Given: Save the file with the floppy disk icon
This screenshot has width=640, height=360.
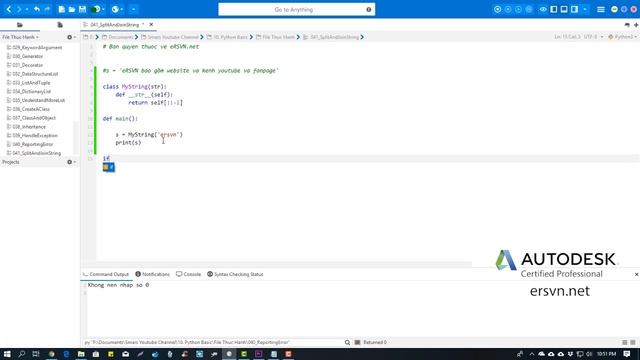Looking at the screenshot, I should 82,9.
